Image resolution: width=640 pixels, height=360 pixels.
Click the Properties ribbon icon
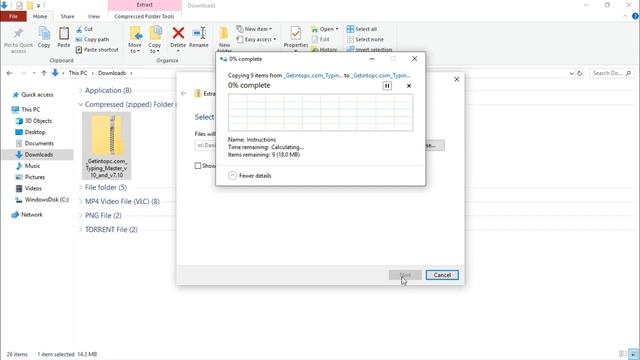pyautogui.click(x=296, y=33)
